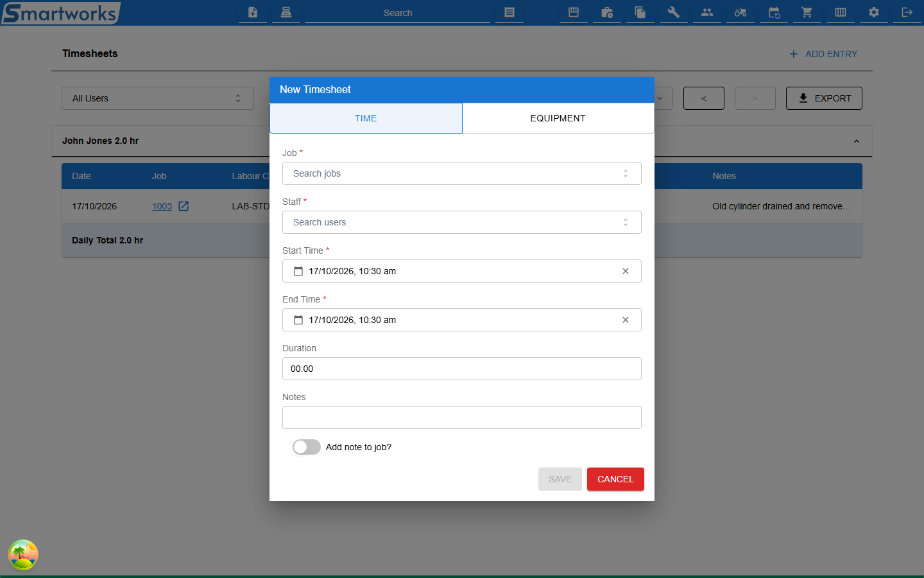This screenshot has width=924, height=578.
Task: Click the Smartworks logo
Action: point(61,13)
